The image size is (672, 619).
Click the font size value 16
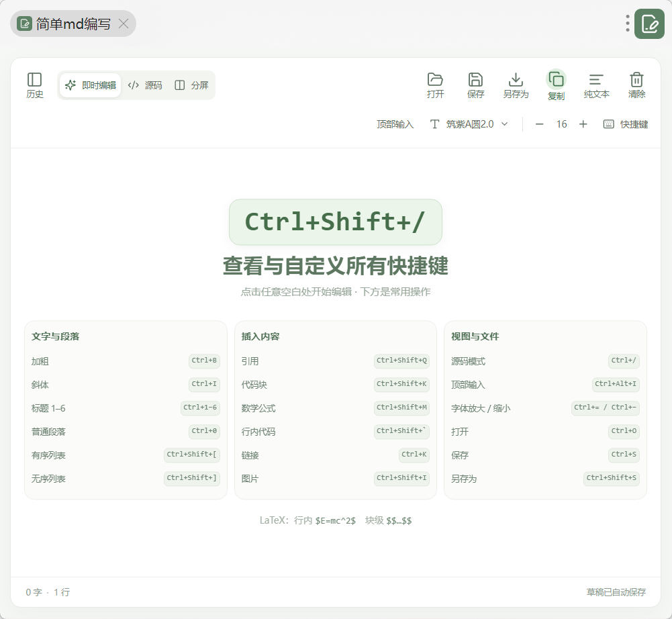561,124
